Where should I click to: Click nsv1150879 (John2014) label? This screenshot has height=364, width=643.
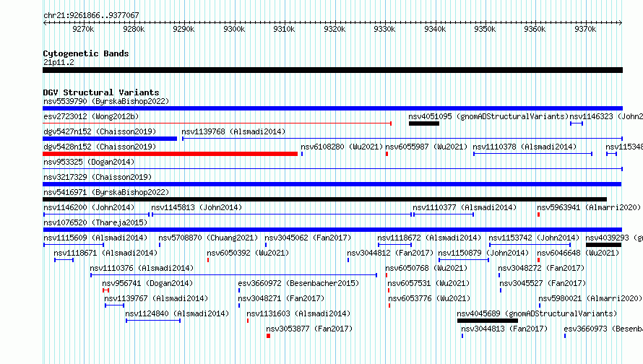[x=483, y=253]
